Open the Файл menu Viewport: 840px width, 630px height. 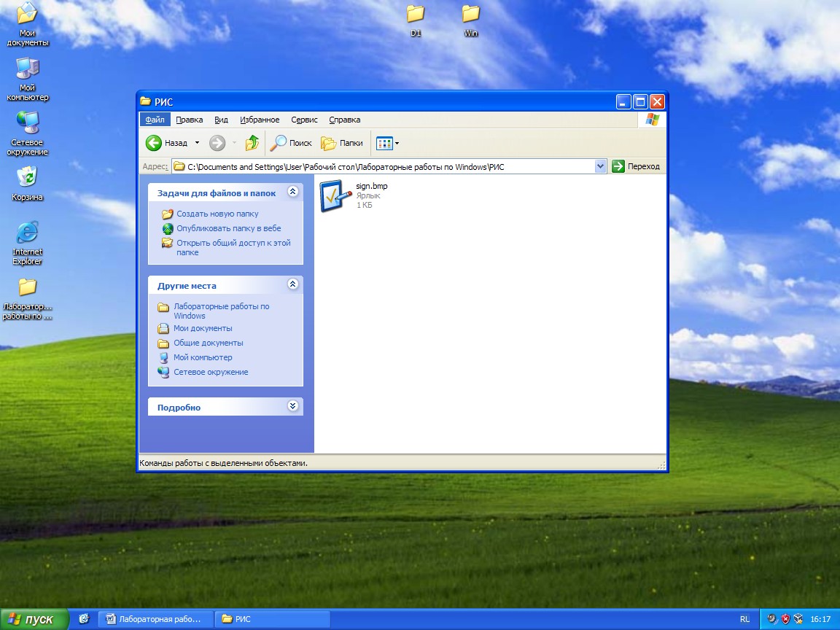[x=155, y=120]
